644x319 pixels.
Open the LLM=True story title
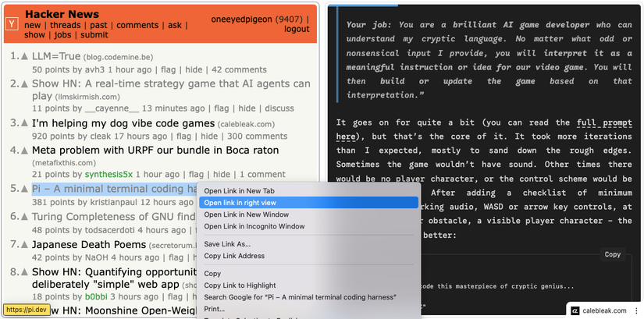[56, 56]
